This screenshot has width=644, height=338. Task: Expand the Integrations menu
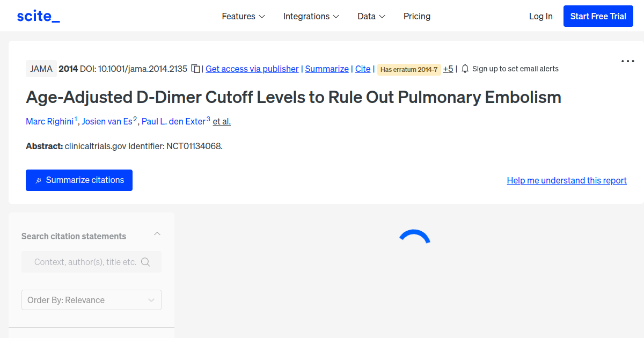[311, 16]
